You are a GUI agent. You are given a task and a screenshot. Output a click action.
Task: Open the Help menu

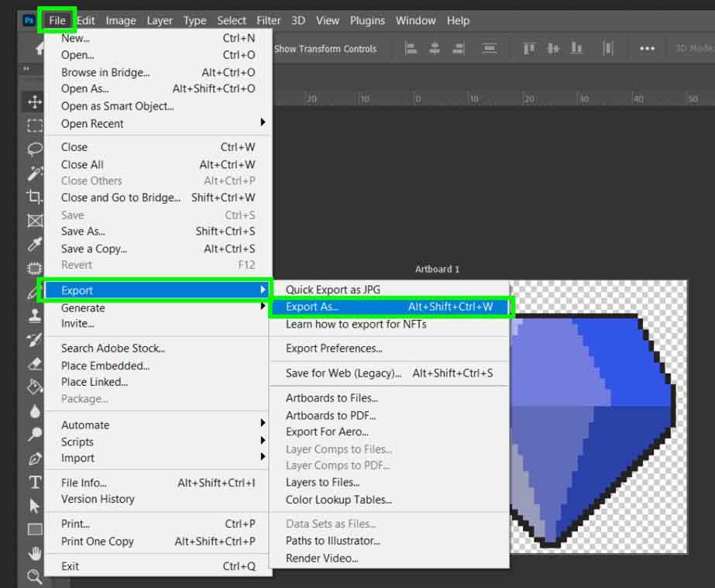coord(458,20)
